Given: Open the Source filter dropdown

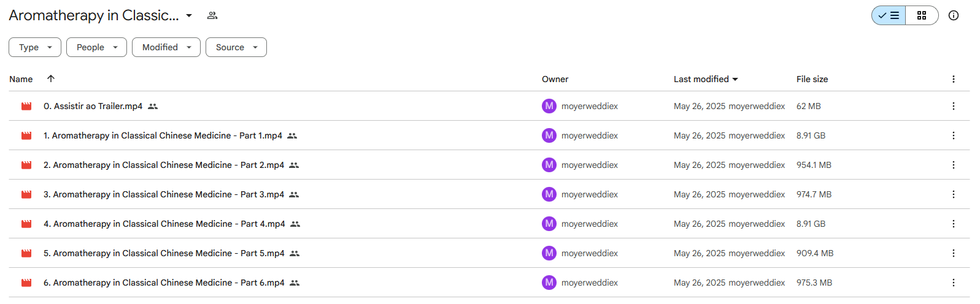Looking at the screenshot, I should [236, 47].
